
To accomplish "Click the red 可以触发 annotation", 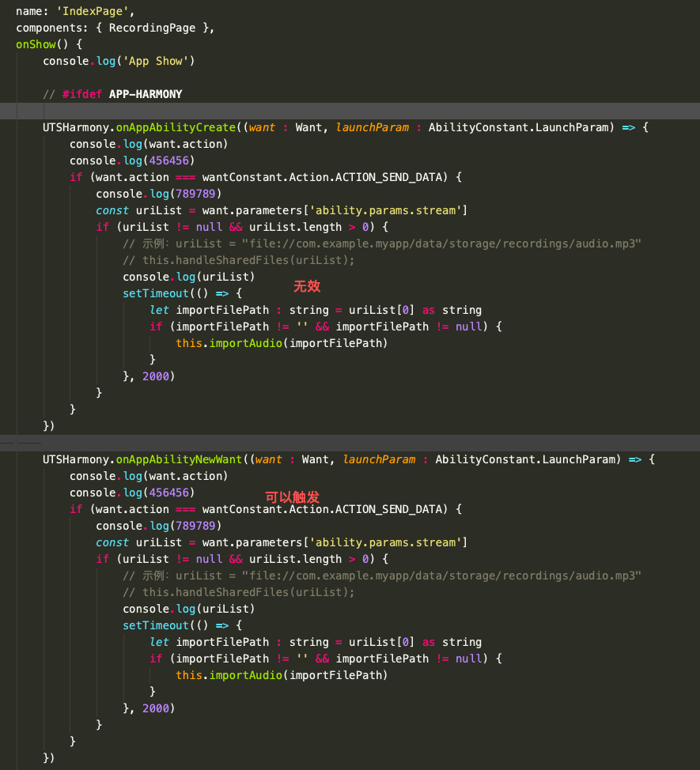I will 292,496.
